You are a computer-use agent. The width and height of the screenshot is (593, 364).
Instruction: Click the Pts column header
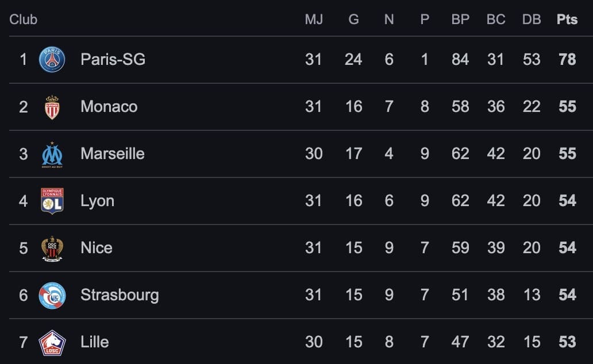567,20
